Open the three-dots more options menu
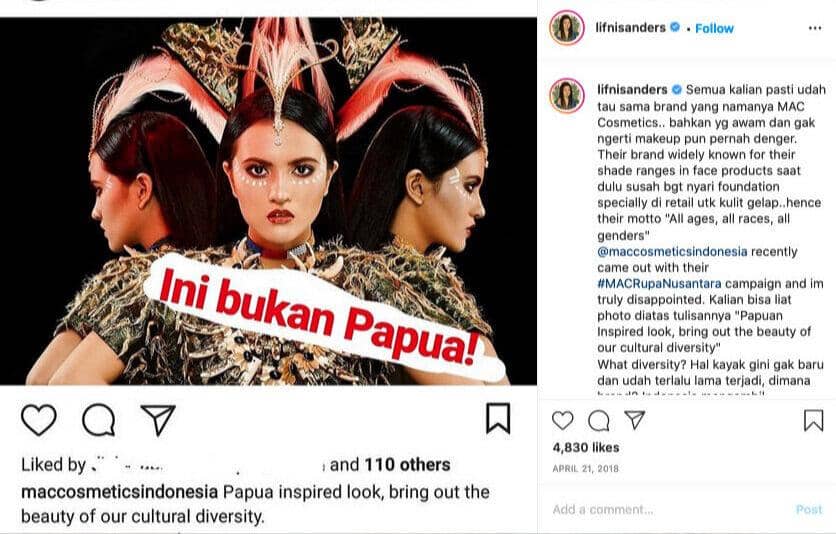Image resolution: width=836 pixels, height=534 pixels. [815, 28]
